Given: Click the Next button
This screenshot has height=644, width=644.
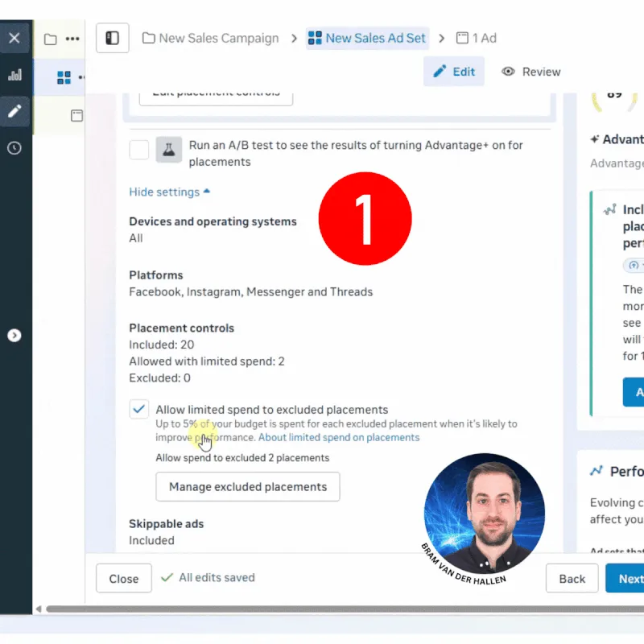Looking at the screenshot, I should (625, 578).
